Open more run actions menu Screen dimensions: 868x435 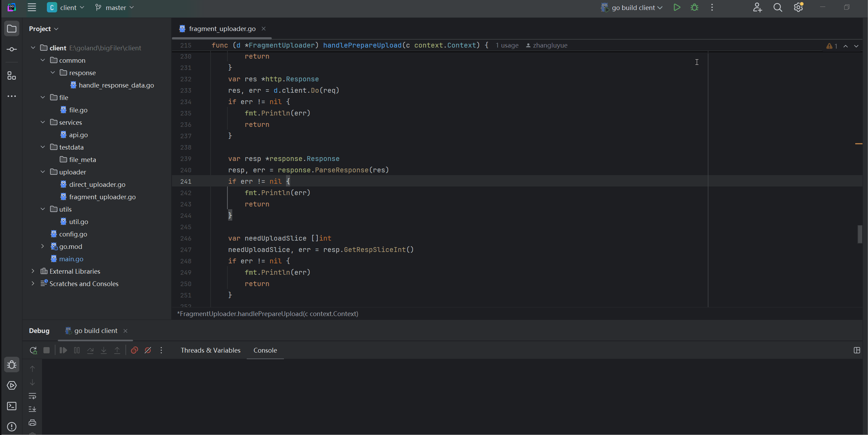[x=712, y=7]
